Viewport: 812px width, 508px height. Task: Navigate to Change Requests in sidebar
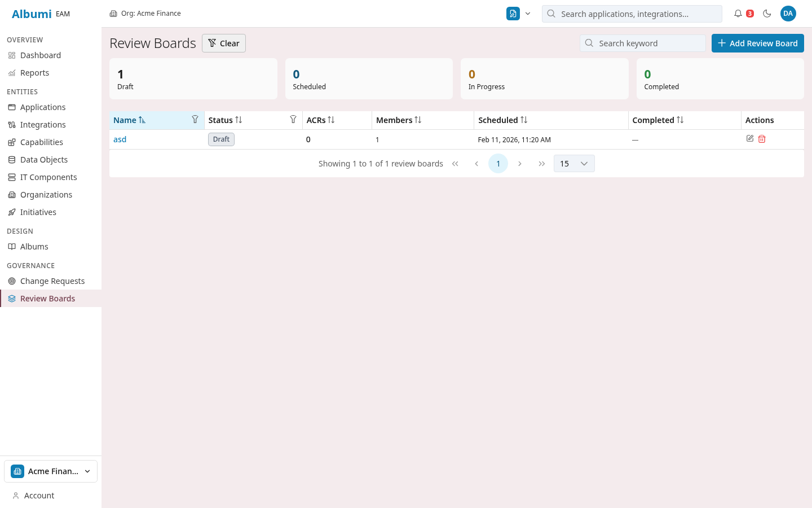[x=52, y=281]
